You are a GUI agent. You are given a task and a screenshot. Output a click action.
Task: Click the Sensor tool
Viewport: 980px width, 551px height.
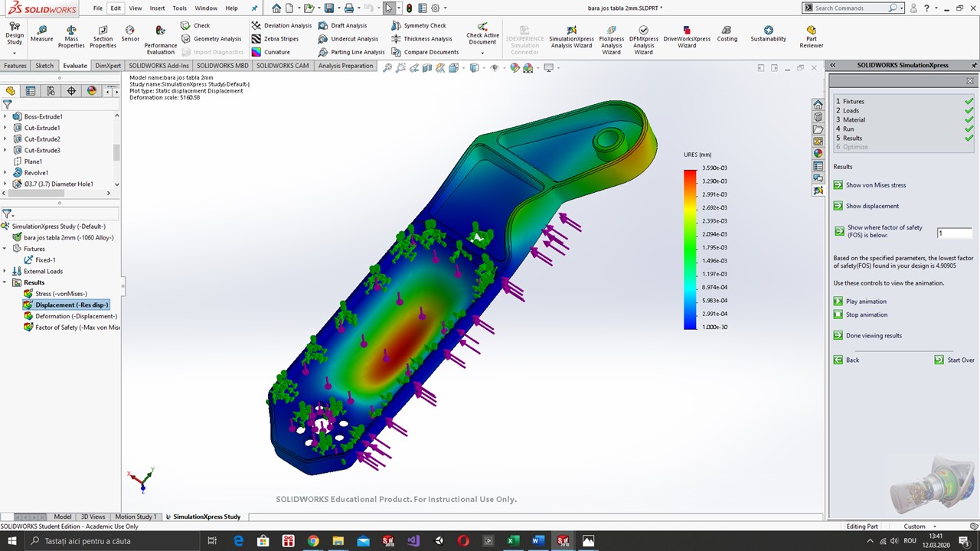tap(130, 34)
